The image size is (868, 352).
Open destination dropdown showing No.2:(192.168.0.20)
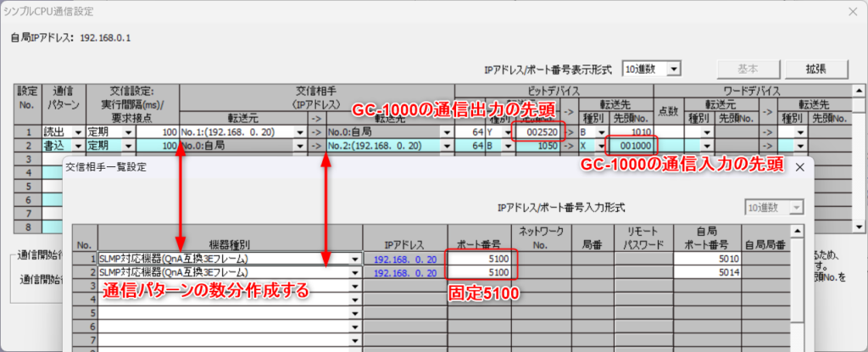click(447, 146)
